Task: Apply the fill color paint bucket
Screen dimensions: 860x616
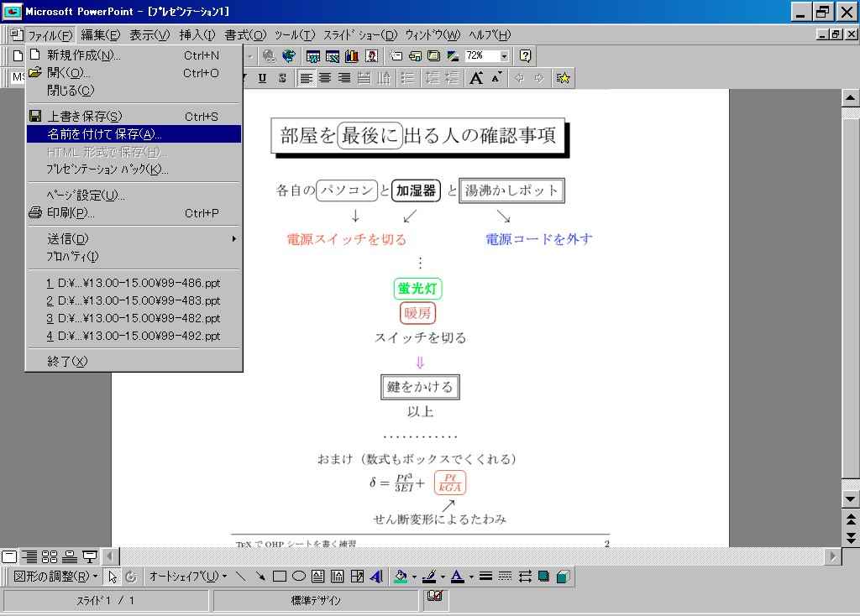Action: (x=401, y=577)
